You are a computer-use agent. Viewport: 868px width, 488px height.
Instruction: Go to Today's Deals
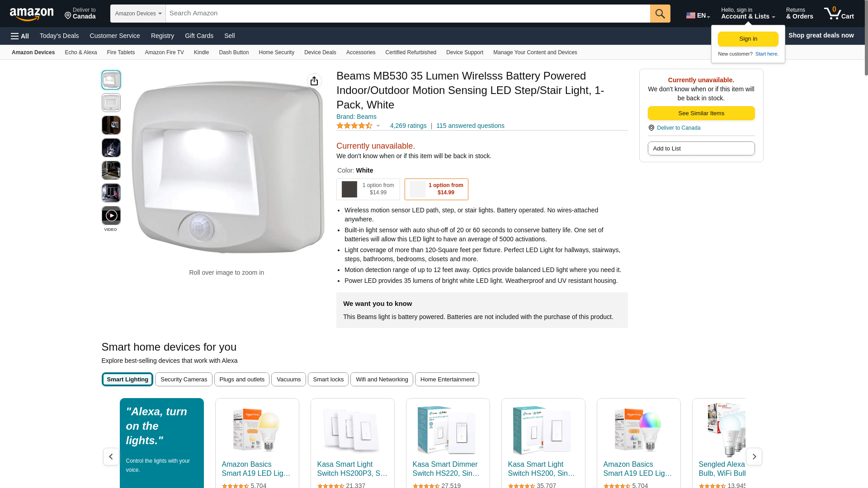tap(59, 36)
